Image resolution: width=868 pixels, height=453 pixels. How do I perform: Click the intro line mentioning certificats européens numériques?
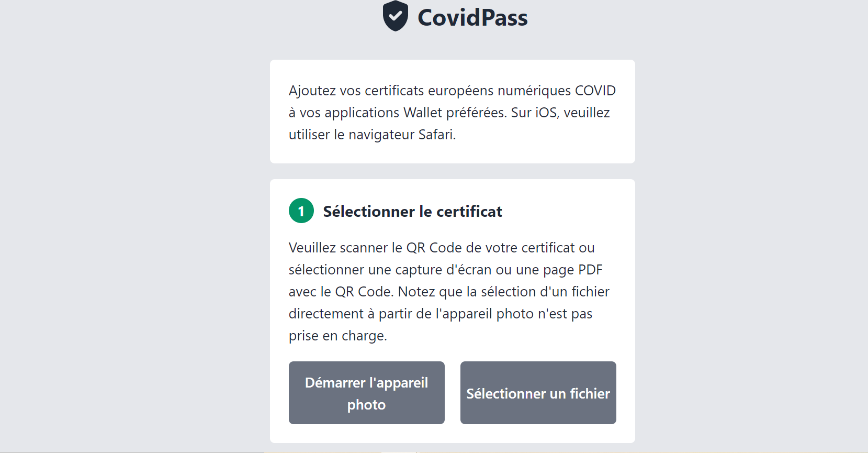[452, 91]
